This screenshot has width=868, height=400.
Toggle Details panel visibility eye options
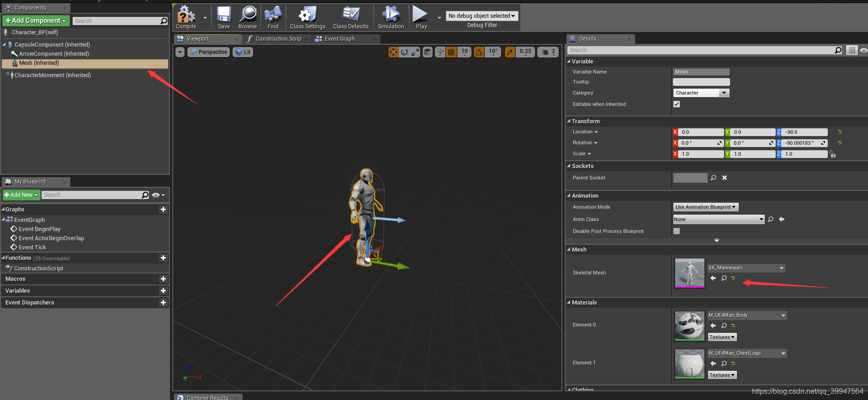(x=863, y=50)
